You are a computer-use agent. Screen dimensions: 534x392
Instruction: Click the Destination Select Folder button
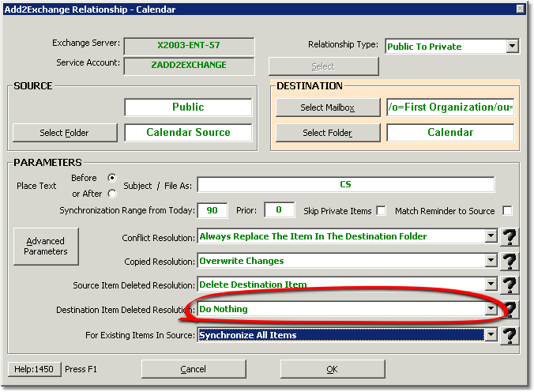tap(328, 133)
